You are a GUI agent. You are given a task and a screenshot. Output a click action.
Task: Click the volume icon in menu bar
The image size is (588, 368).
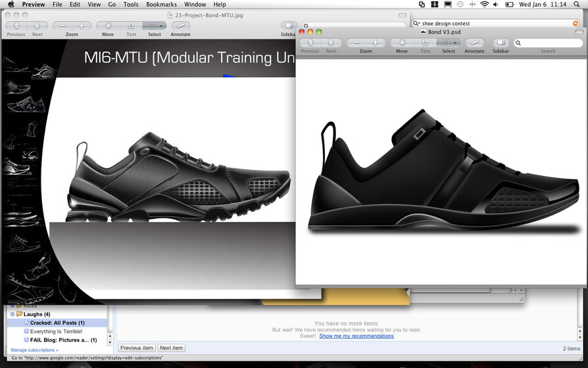pyautogui.click(x=496, y=4)
